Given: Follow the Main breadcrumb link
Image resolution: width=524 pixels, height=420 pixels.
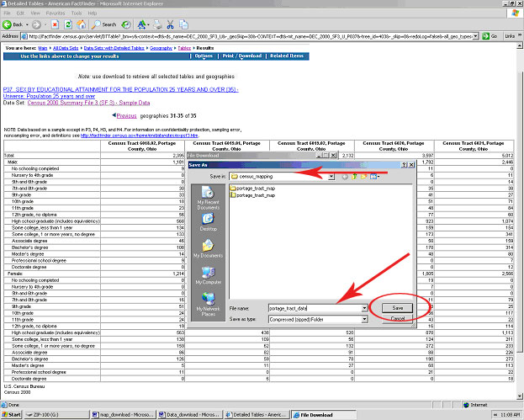Looking at the screenshot, I should coord(43,48).
